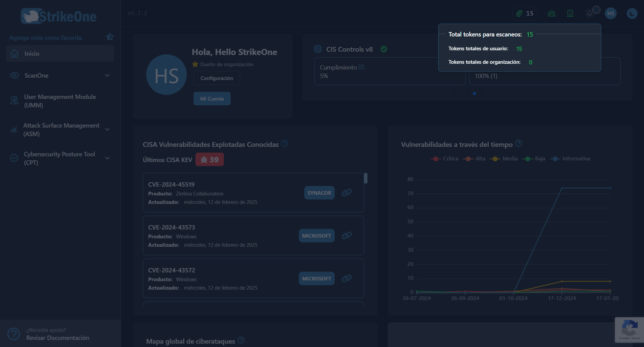Go to Inicio in the sidebar
This screenshot has height=347, width=644.
click(x=60, y=54)
